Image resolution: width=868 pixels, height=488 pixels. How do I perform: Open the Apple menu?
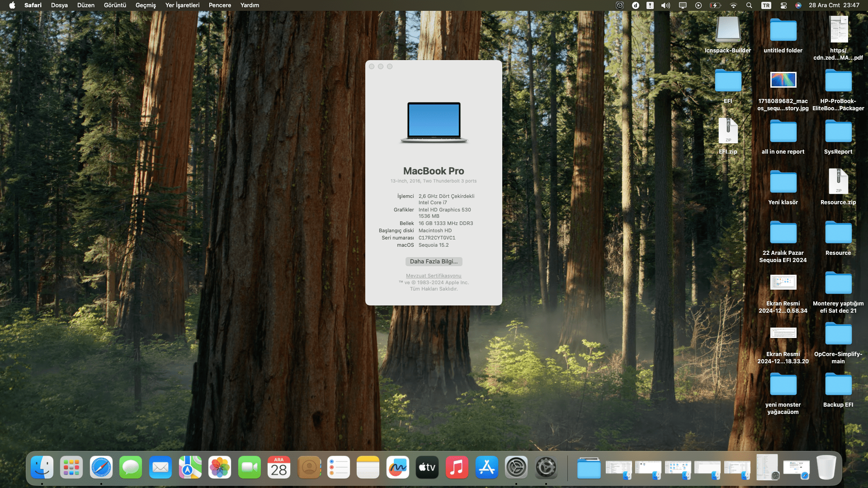(12, 5)
